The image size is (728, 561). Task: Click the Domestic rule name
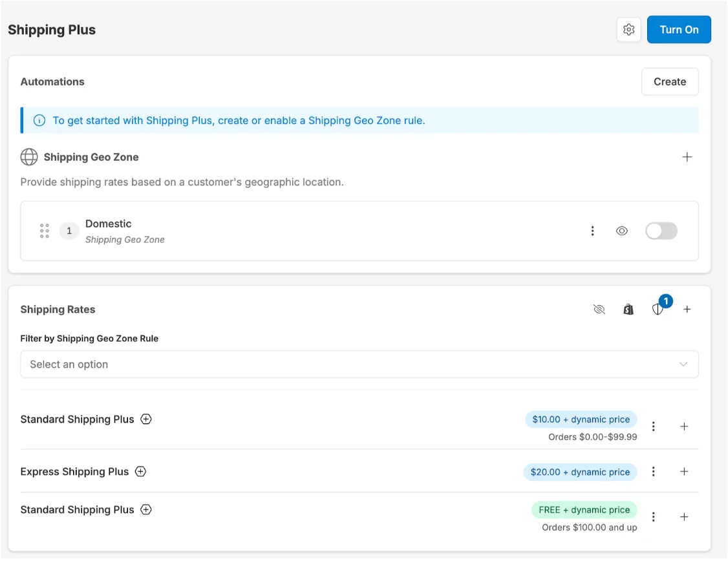point(109,224)
